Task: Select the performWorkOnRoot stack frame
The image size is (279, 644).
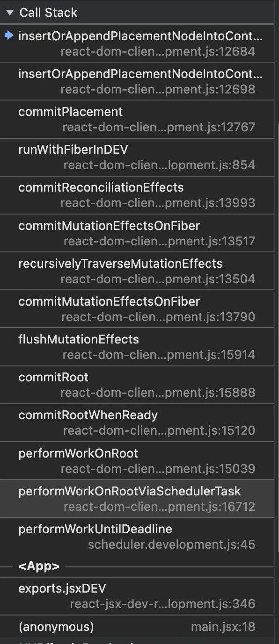Action: point(137,460)
